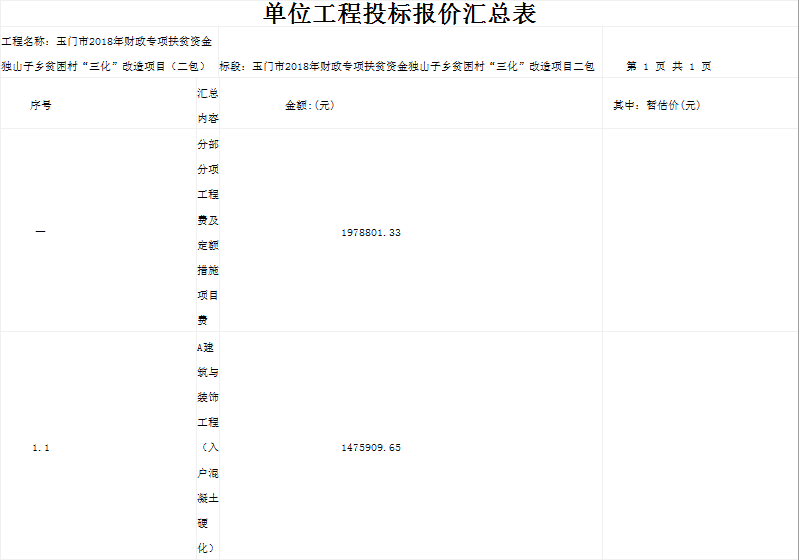799x560 pixels.
Task: Click the 其中：暂估价(元) column header
Action: (x=656, y=105)
